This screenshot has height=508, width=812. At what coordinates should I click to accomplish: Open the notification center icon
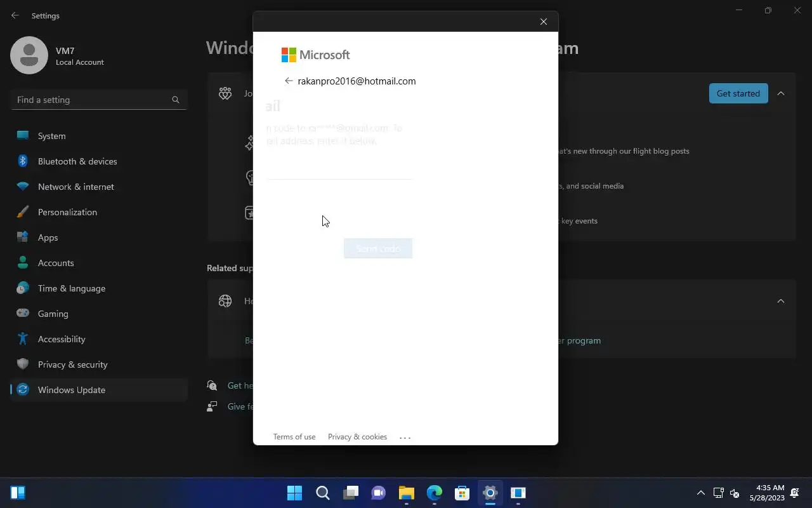point(795,493)
